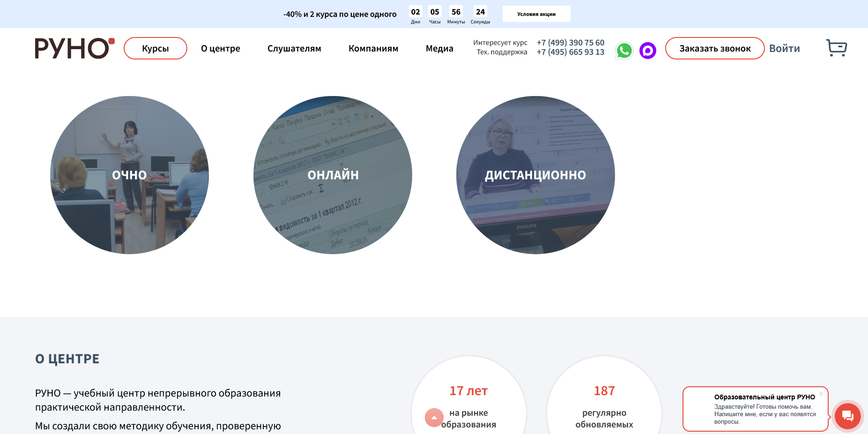Select the ОЧНО study format image

129,175
